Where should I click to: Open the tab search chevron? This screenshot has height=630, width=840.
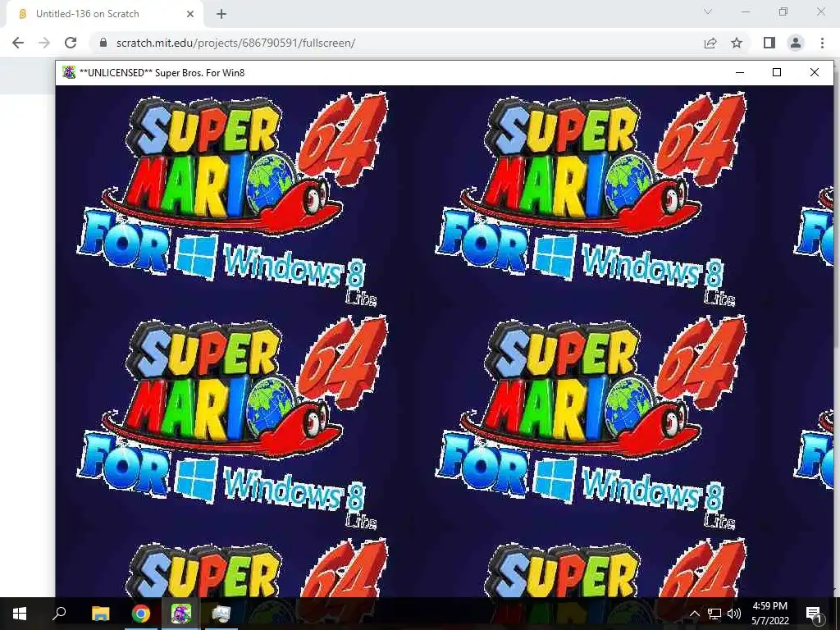click(708, 11)
